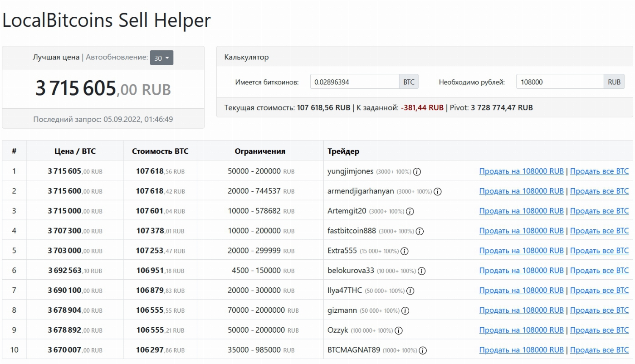Focus the required rubles input field
Image resolution: width=635 pixels, height=364 pixels.
[560, 82]
